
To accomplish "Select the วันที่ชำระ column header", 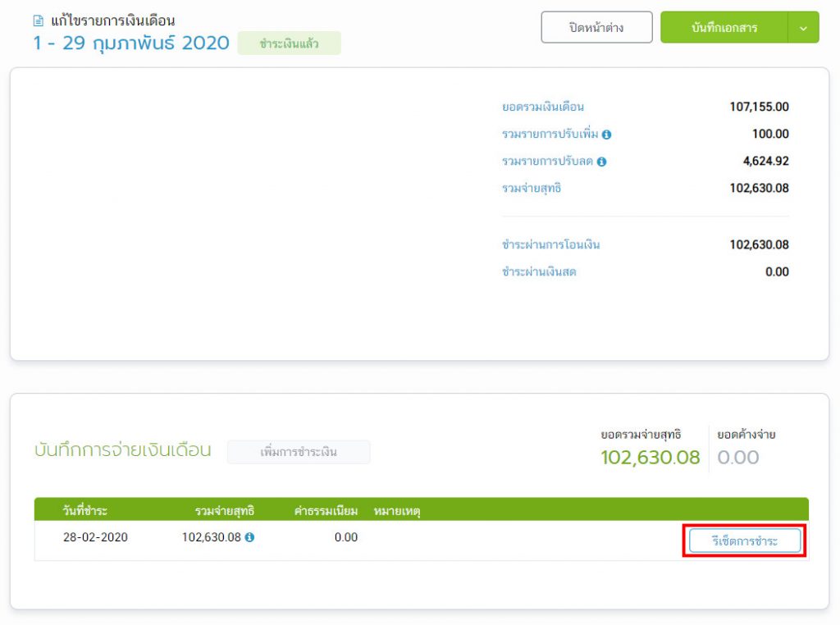I will coord(85,511).
